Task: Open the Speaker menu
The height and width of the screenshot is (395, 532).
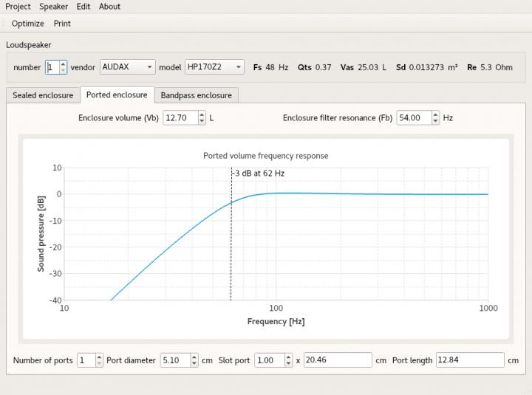Action: 53,7
